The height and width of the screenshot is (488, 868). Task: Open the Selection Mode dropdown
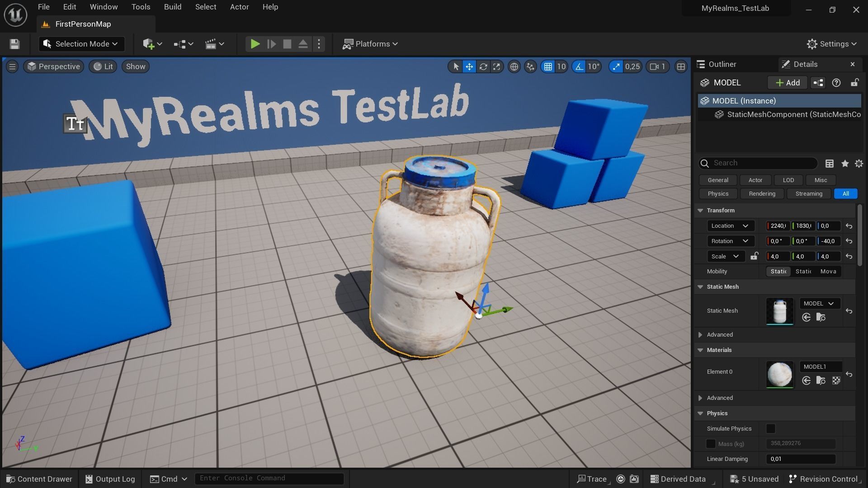(81, 44)
